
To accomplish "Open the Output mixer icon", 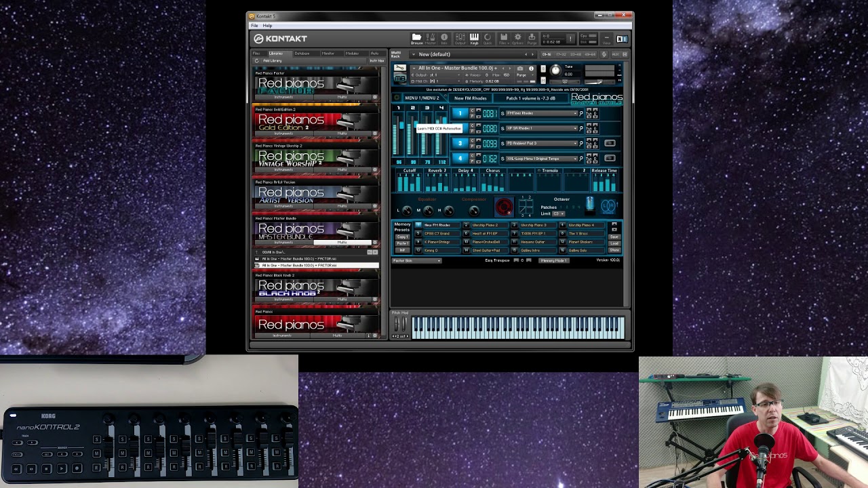I will tap(460, 38).
